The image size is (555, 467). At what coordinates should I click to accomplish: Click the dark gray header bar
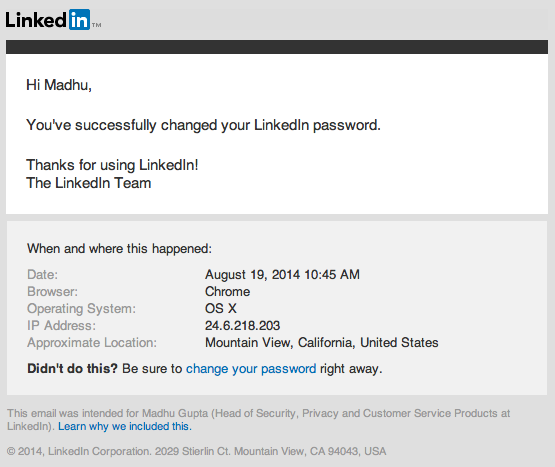coord(277,47)
